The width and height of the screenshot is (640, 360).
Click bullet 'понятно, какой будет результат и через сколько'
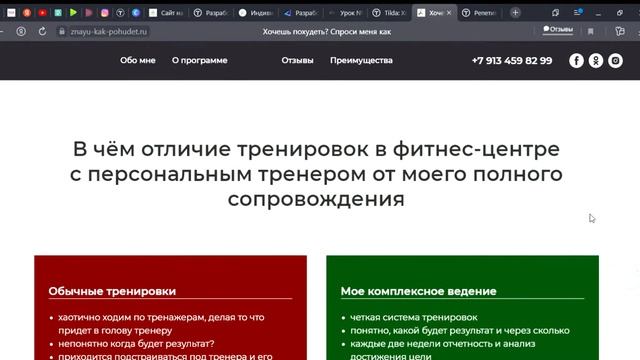[x=460, y=330]
